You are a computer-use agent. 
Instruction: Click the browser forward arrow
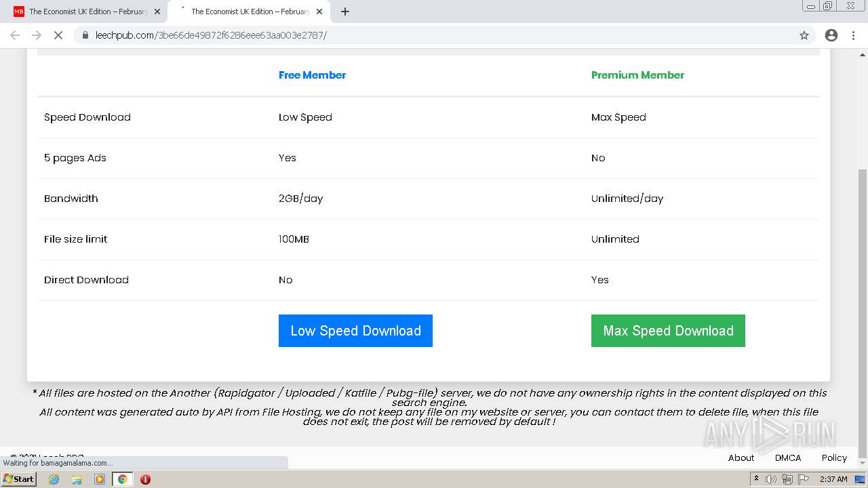pos(37,35)
